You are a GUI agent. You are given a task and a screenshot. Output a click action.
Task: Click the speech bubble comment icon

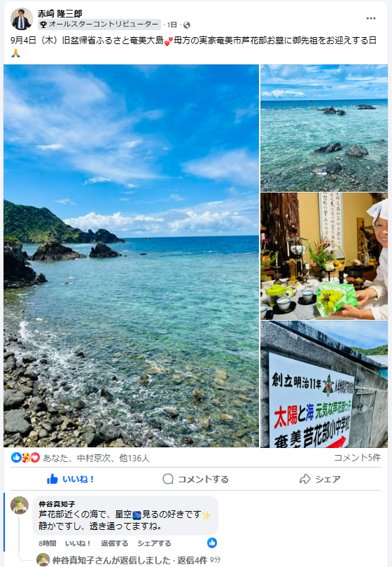tap(168, 479)
